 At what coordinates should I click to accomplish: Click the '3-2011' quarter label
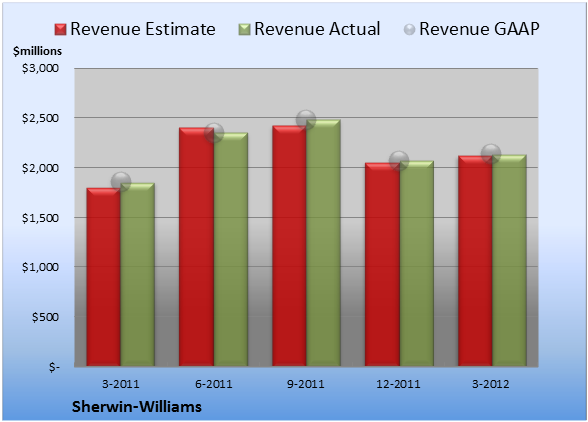coord(121,384)
